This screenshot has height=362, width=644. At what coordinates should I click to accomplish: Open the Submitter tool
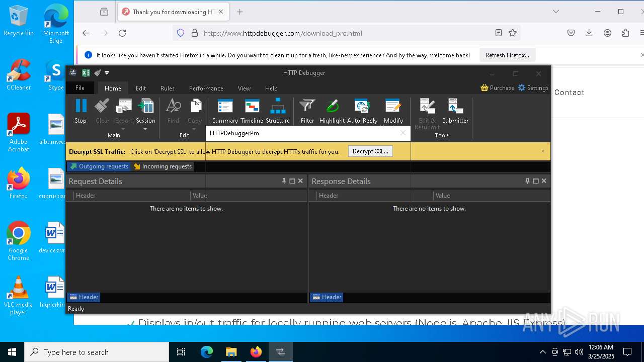[x=455, y=111]
